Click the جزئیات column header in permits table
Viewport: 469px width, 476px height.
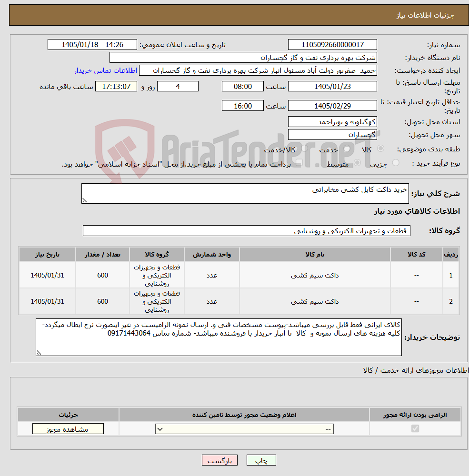point(69,415)
